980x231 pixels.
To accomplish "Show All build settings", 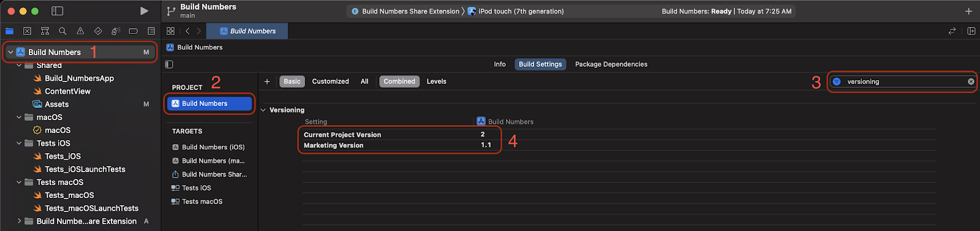I will [364, 81].
